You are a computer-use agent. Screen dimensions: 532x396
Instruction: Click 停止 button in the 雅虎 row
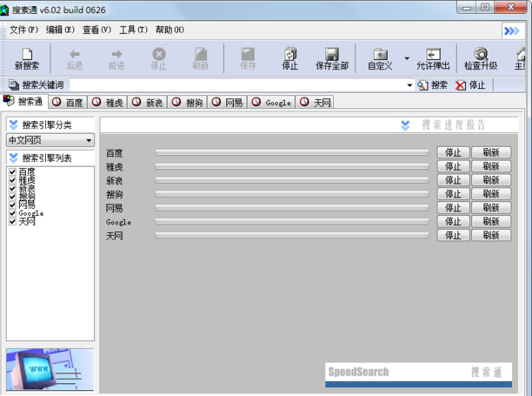453,166
